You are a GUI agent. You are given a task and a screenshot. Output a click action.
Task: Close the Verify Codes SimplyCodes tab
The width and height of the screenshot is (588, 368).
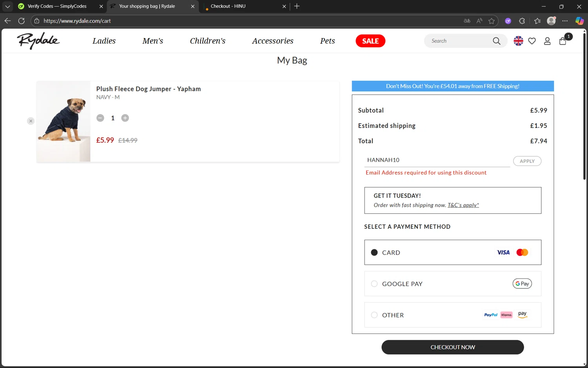[101, 6]
